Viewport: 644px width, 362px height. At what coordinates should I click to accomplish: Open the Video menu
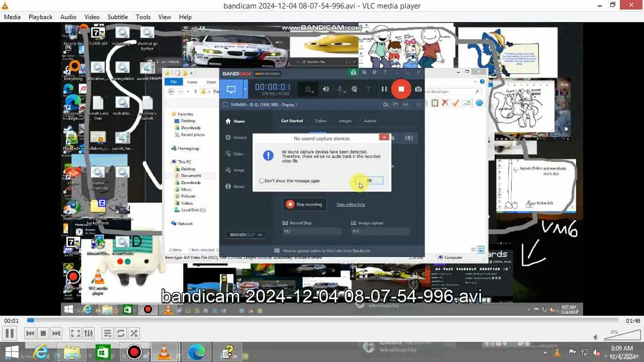point(92,17)
